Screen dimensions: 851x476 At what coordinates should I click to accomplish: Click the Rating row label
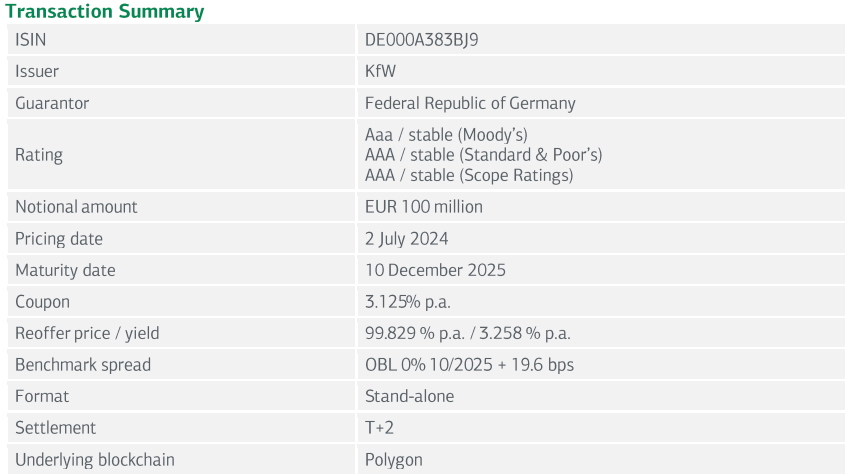[x=39, y=155]
